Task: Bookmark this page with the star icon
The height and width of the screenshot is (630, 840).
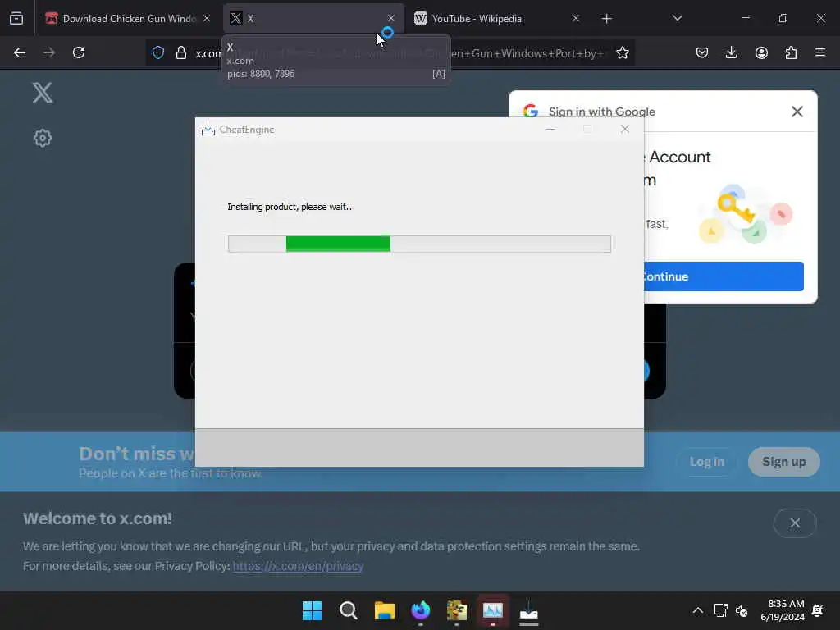Action: [622, 52]
